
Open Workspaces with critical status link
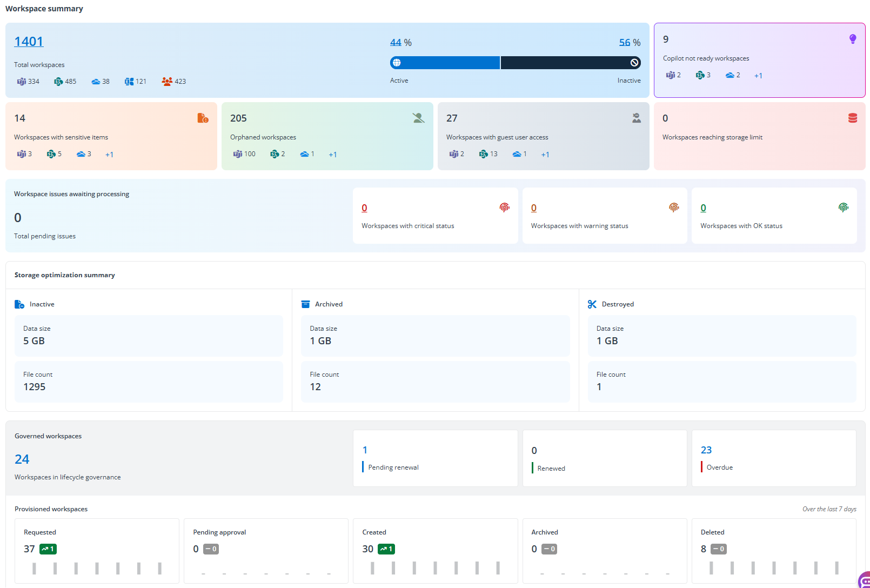tap(364, 208)
